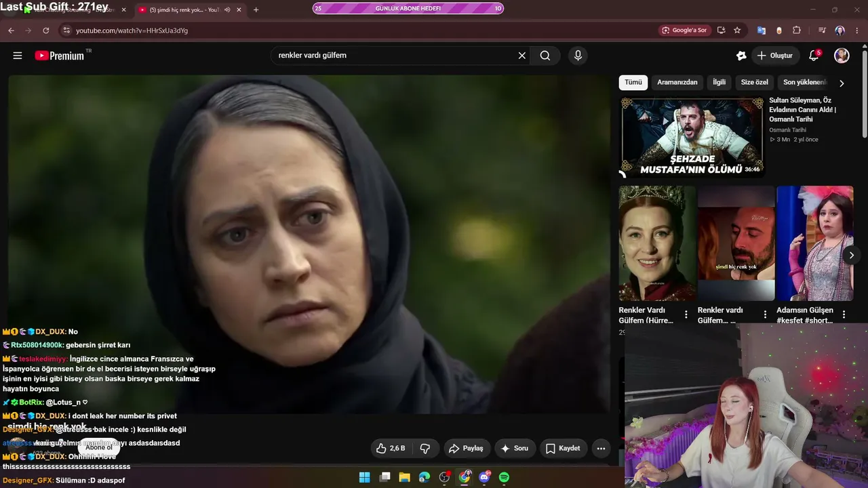
Task: Open Spotify from the taskbar
Action: [504, 477]
